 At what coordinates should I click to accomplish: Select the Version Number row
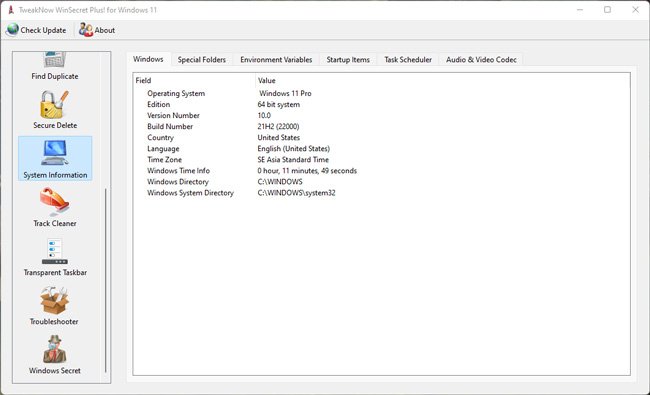coord(381,115)
